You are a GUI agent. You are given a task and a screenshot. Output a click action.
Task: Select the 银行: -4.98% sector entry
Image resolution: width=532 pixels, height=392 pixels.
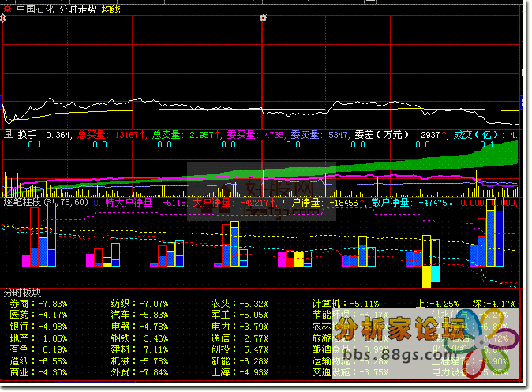tap(39, 327)
